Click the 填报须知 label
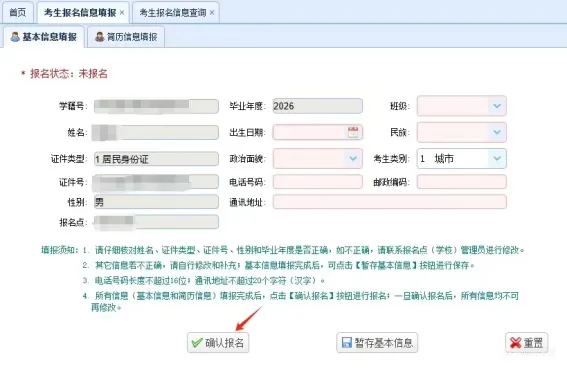The width and height of the screenshot is (567, 369). (59, 250)
